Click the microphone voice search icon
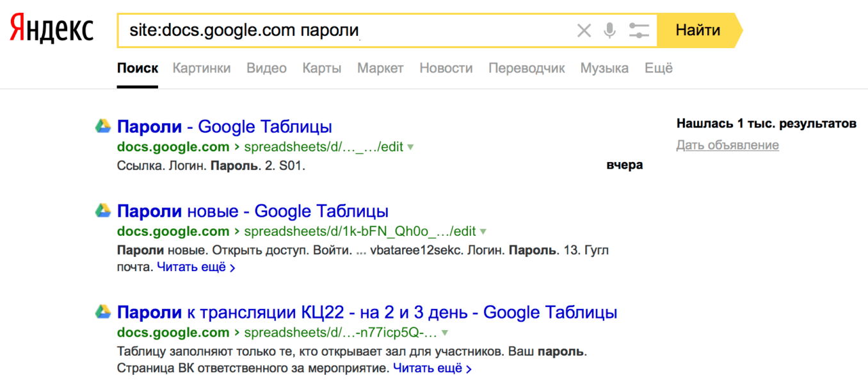The image size is (868, 389). [x=608, y=29]
